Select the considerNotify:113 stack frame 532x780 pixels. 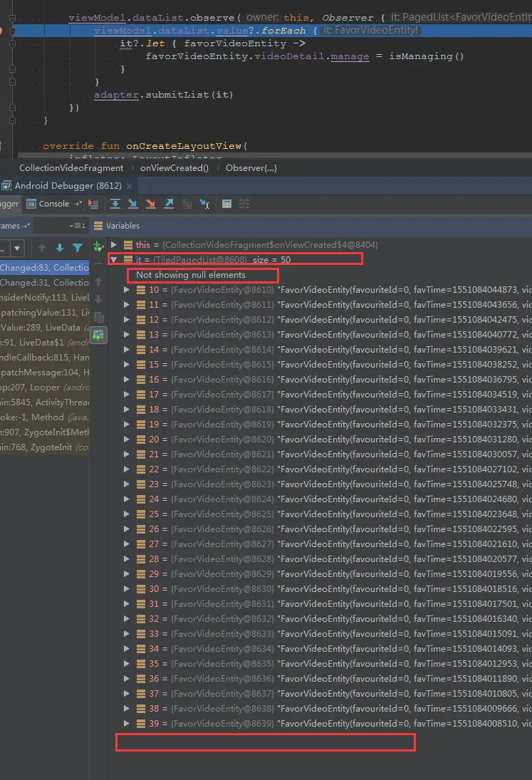44,298
